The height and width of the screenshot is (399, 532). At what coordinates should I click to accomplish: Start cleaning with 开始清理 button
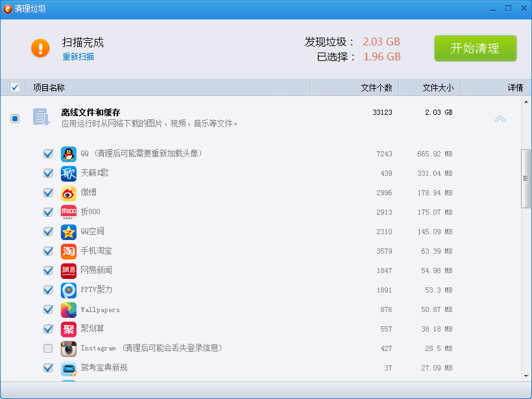pyautogui.click(x=476, y=49)
